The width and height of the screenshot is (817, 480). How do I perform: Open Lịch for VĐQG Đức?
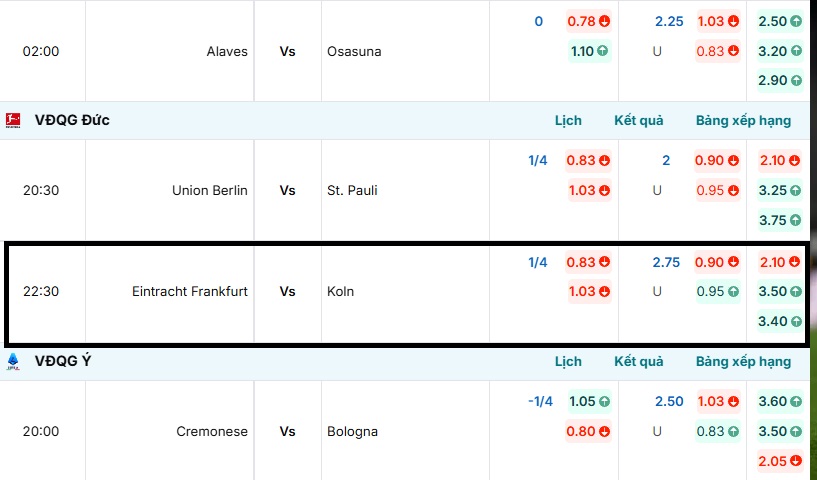568,120
